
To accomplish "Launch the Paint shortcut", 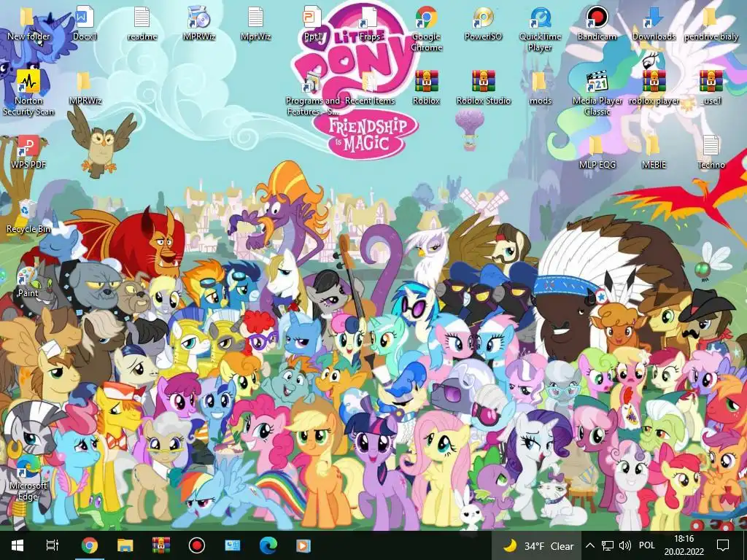I will 28,281.
